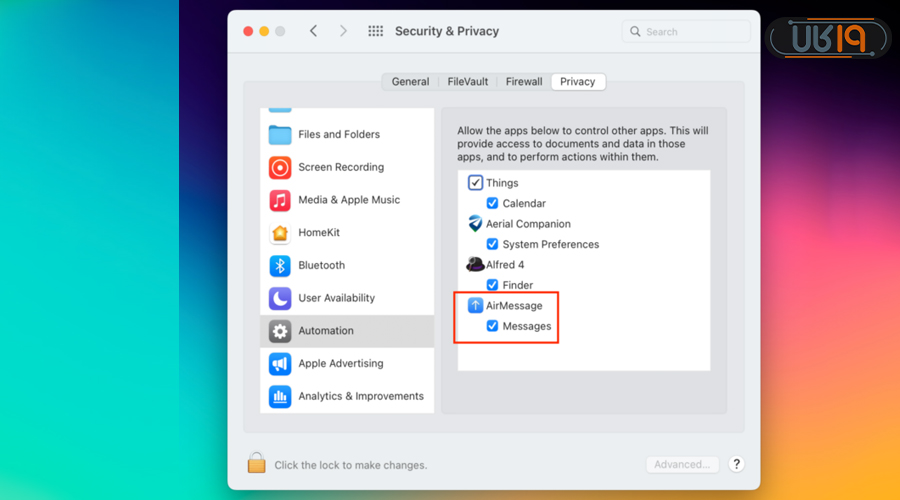Viewport: 900px width, 500px height.
Task: Open the FileVault tab
Action: pos(468,82)
